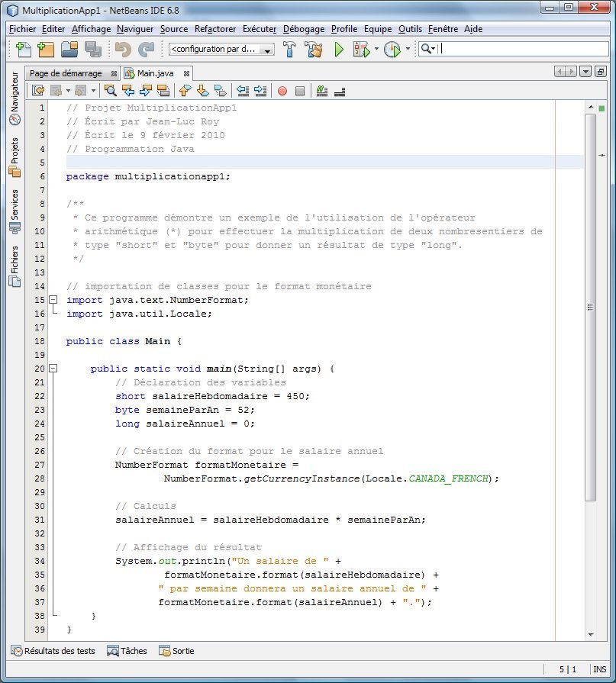Find the selection with the magnifier icon
The width and height of the screenshot is (616, 683).
pos(111,91)
